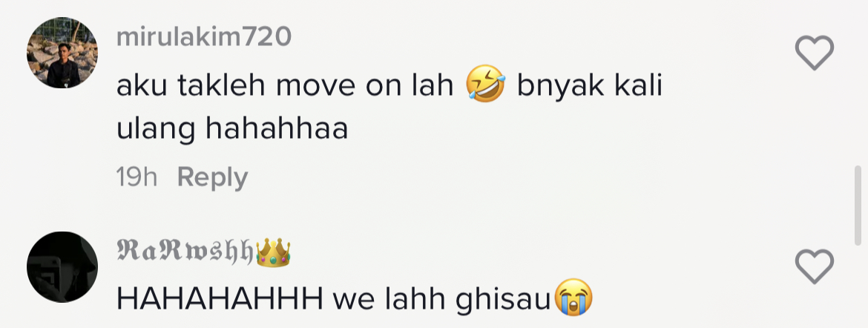Click the 19h timestamp
This screenshot has width=868, height=328.
137,178
